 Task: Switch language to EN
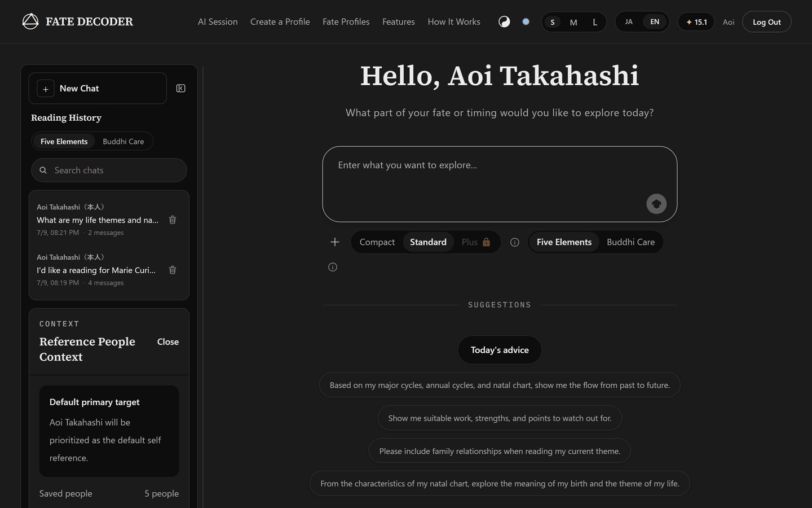click(655, 21)
